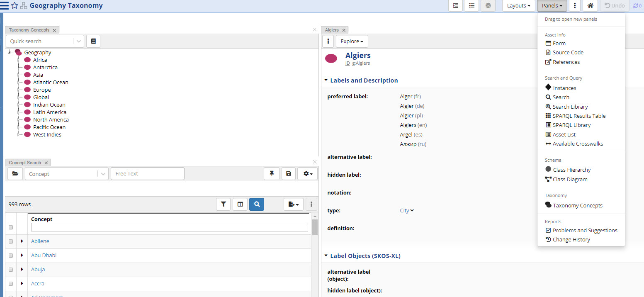Open the Class Hierarchy panel
The image size is (644, 297).
tap(571, 170)
